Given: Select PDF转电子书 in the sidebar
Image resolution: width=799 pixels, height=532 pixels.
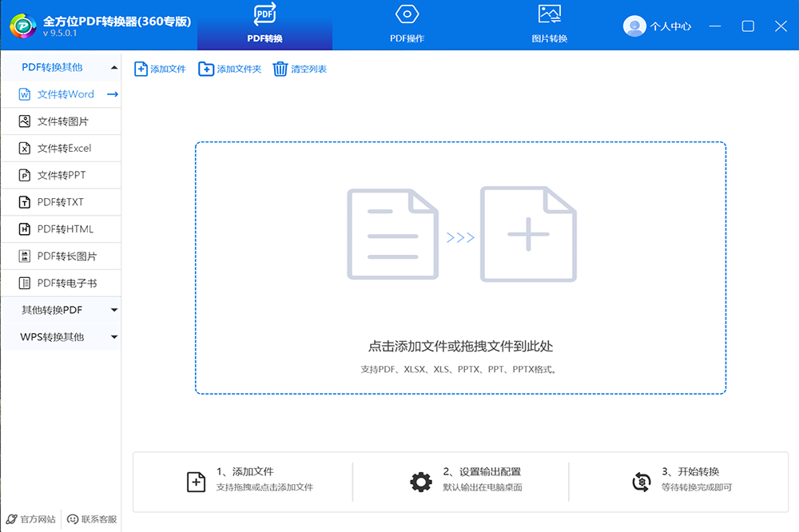Looking at the screenshot, I should (x=66, y=284).
